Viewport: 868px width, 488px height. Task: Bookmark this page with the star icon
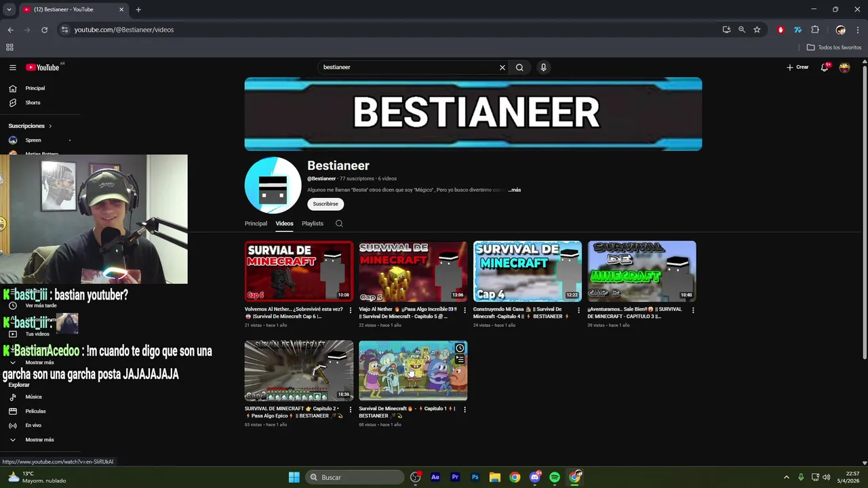(757, 30)
